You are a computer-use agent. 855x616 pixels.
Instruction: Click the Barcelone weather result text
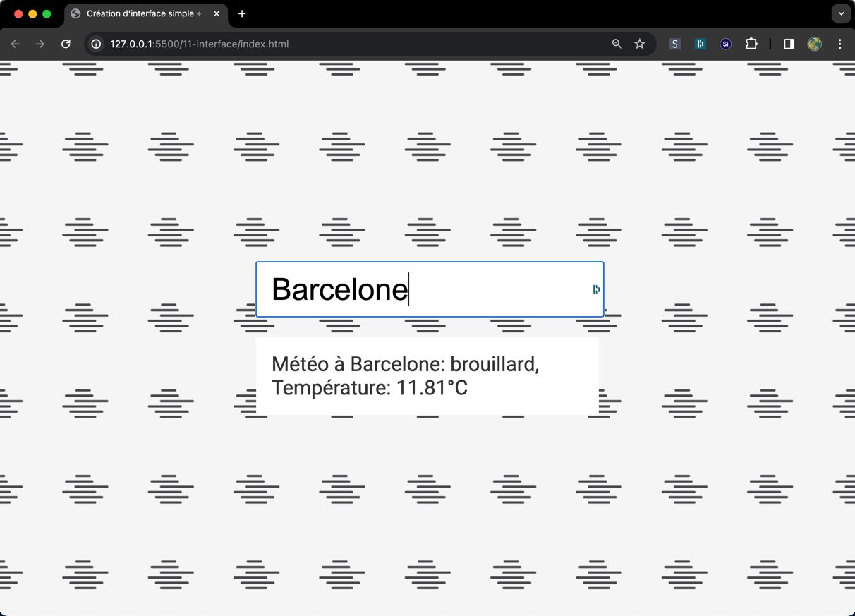406,375
